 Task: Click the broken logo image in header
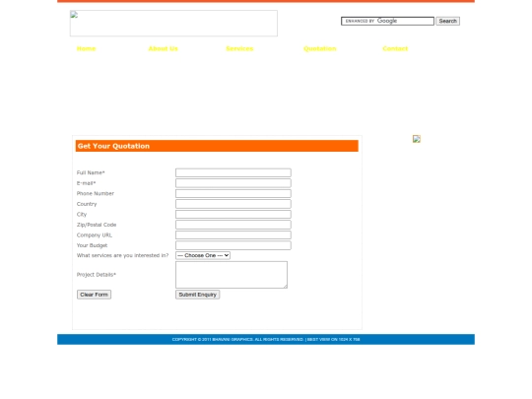173,23
